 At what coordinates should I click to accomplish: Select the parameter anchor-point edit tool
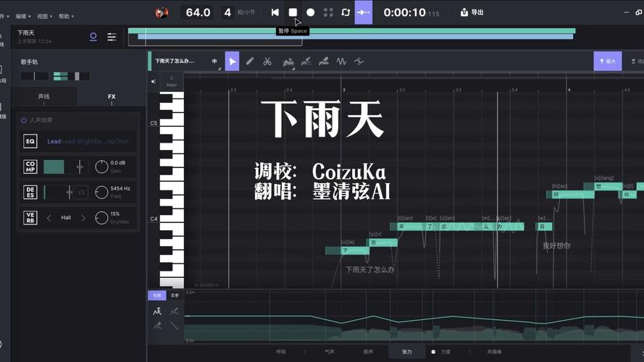pos(157,312)
